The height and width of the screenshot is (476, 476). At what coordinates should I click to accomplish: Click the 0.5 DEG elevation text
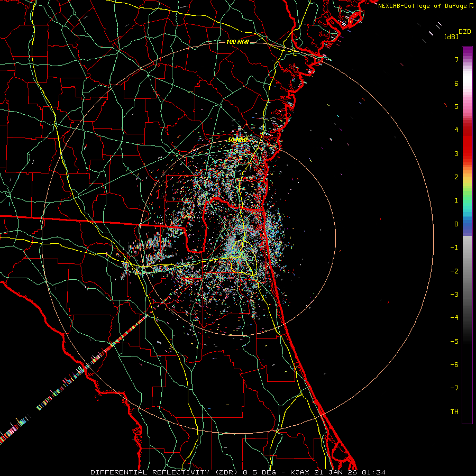pyautogui.click(x=259, y=472)
